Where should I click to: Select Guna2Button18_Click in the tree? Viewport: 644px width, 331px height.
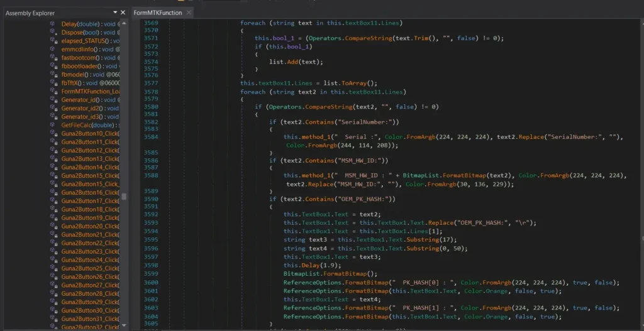[x=90, y=209]
